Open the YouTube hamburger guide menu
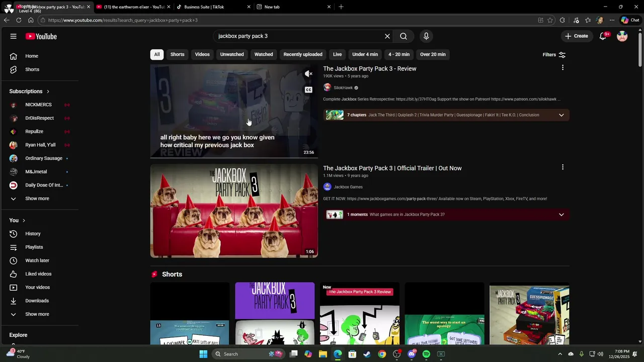Viewport: 644px width, 362px height. coord(14,36)
